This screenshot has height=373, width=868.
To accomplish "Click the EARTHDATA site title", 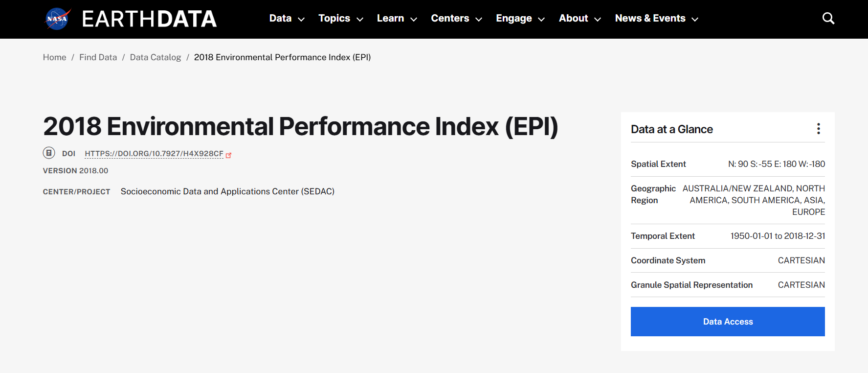I will coord(149,19).
